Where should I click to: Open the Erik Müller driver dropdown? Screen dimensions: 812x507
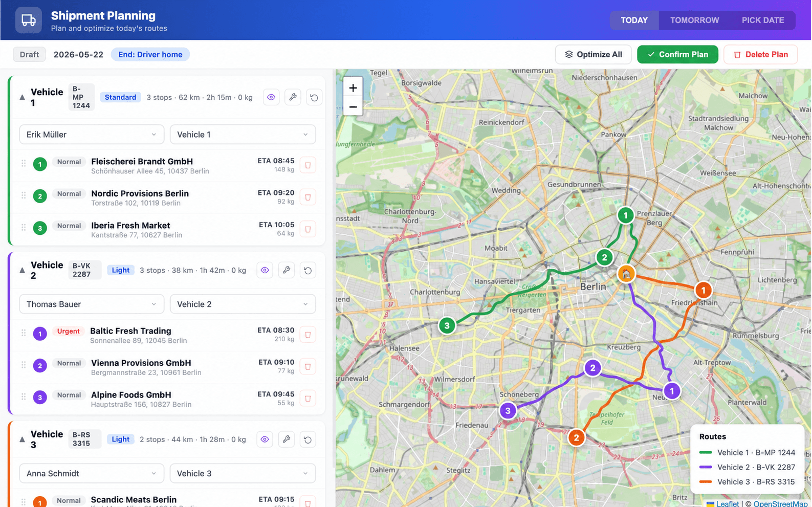pyautogui.click(x=92, y=135)
